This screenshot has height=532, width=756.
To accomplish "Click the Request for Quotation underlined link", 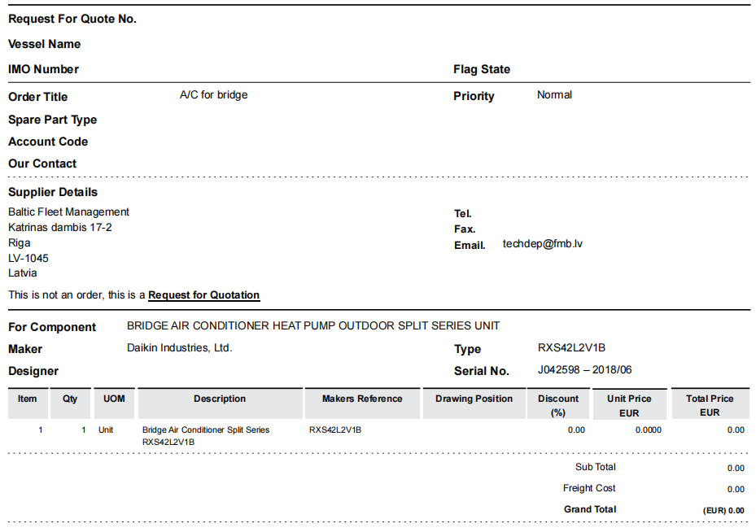I will point(203,295).
